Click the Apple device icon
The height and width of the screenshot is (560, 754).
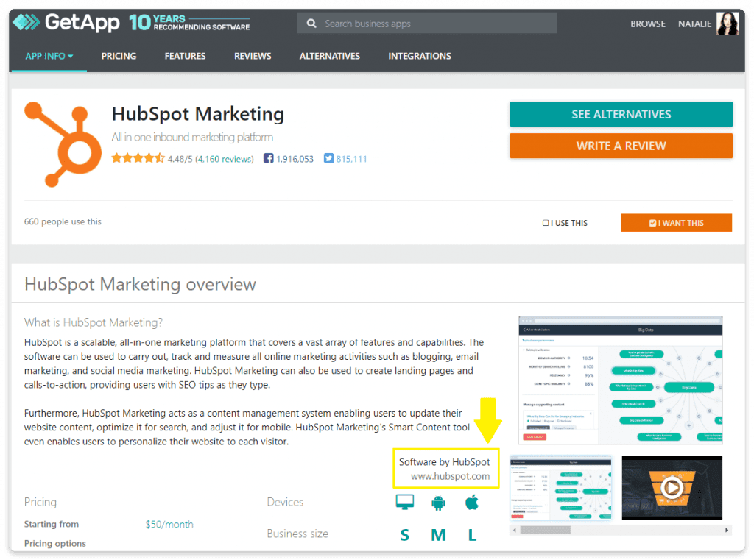[472, 503]
